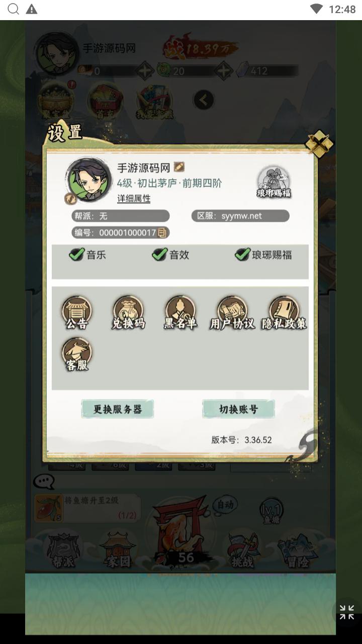Open the 兑换码 redeem code icon
The height and width of the screenshot is (644, 362).
pos(128,313)
